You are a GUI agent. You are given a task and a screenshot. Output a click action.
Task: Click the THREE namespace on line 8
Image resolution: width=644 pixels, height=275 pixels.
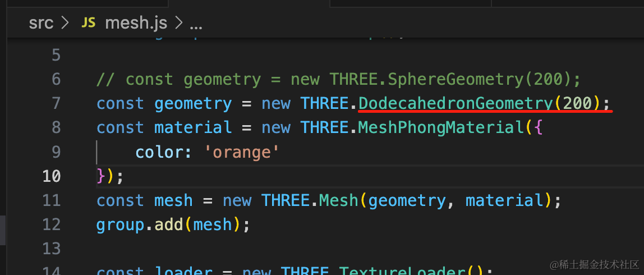coord(325,128)
